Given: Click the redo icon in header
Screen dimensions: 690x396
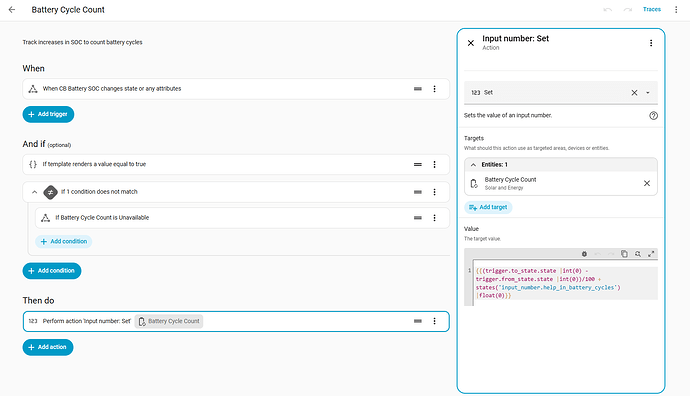Looking at the screenshot, I should pos(628,9).
